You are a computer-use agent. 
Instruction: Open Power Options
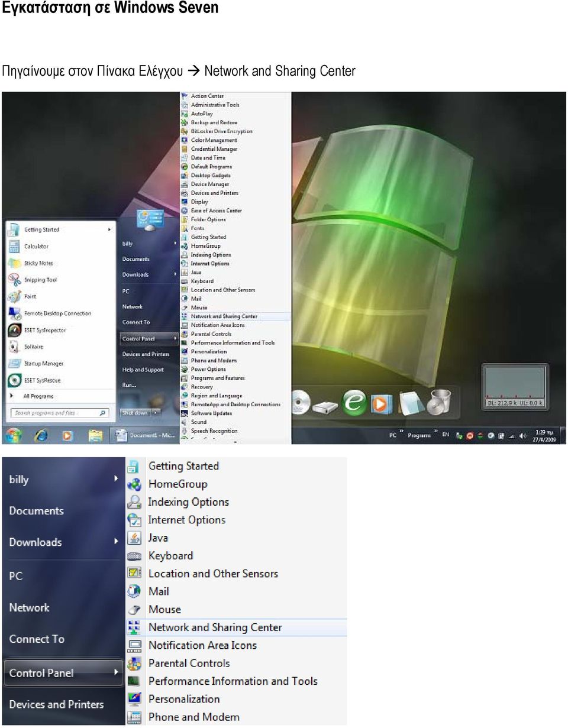pos(208,369)
